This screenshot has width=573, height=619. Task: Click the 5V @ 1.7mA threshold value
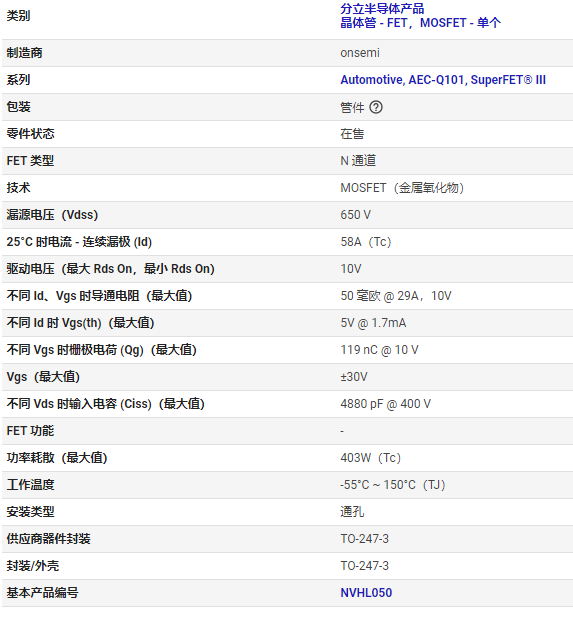coord(373,323)
